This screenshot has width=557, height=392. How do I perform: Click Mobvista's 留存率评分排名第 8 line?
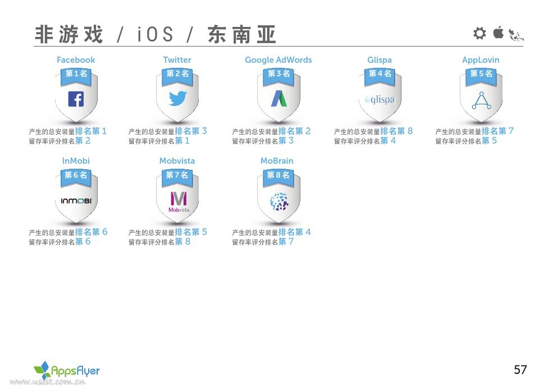tap(159, 242)
